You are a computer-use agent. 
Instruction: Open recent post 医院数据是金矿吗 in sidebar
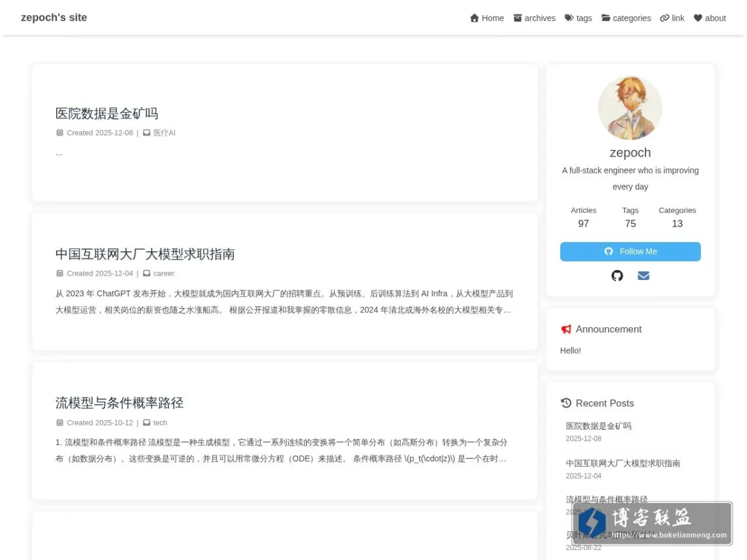click(x=598, y=426)
